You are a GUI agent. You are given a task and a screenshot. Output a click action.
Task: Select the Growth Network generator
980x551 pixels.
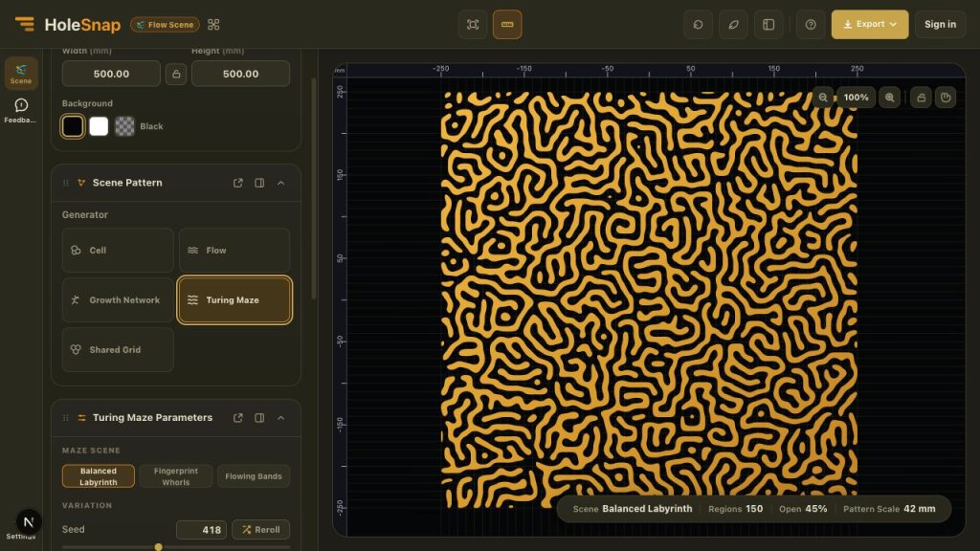coord(118,299)
